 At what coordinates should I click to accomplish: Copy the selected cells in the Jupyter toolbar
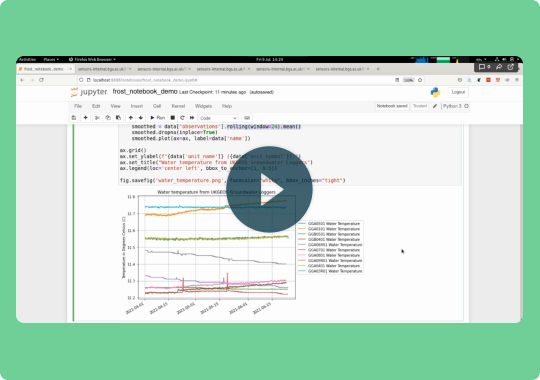click(108, 118)
